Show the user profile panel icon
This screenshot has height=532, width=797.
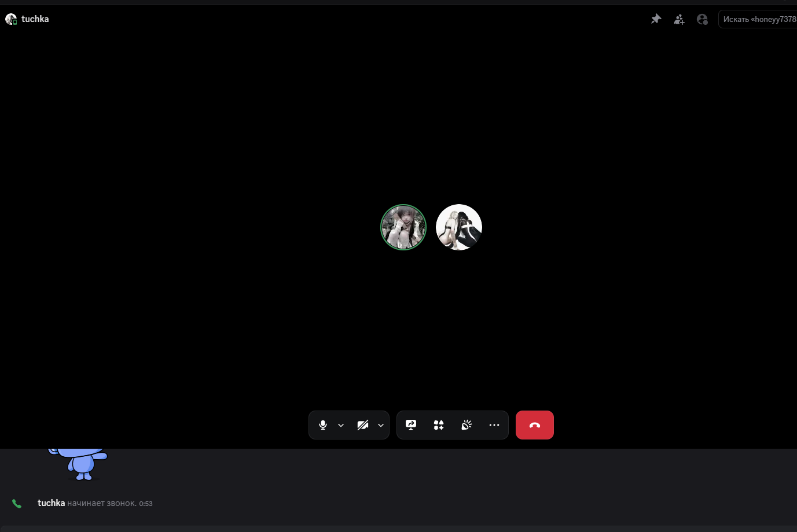tap(702, 19)
